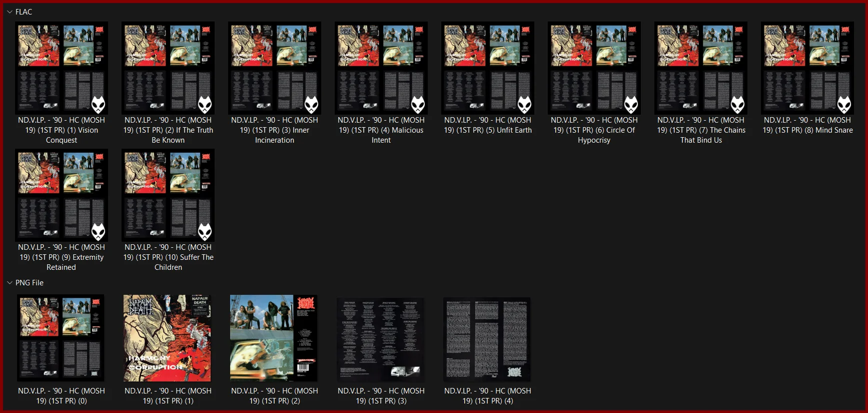Select FLAC thumbnail for (10) Suffer The Children

(168, 195)
